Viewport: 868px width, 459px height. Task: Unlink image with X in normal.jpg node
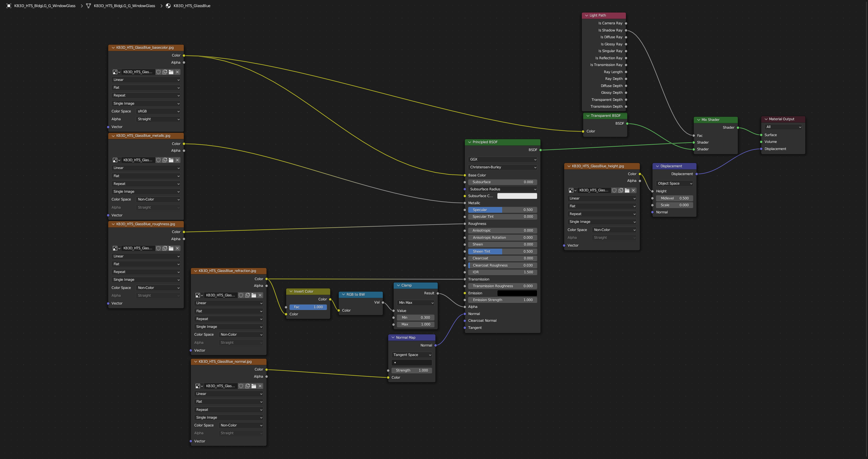pyautogui.click(x=260, y=386)
